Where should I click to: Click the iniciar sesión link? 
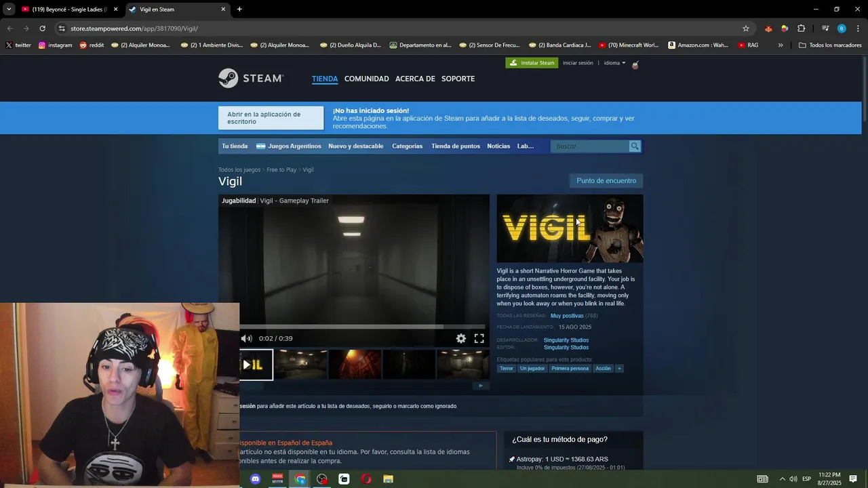coord(578,63)
